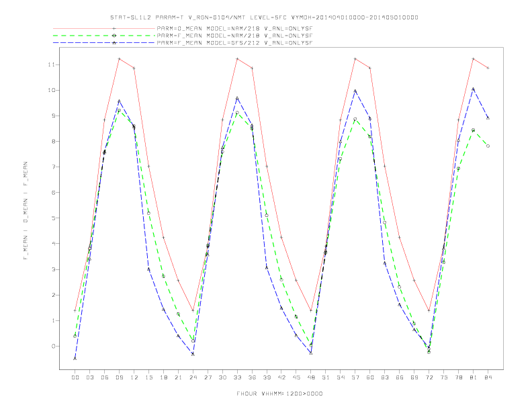
Task: Click the blue triangle marker at hour 39
Action: [267, 267]
